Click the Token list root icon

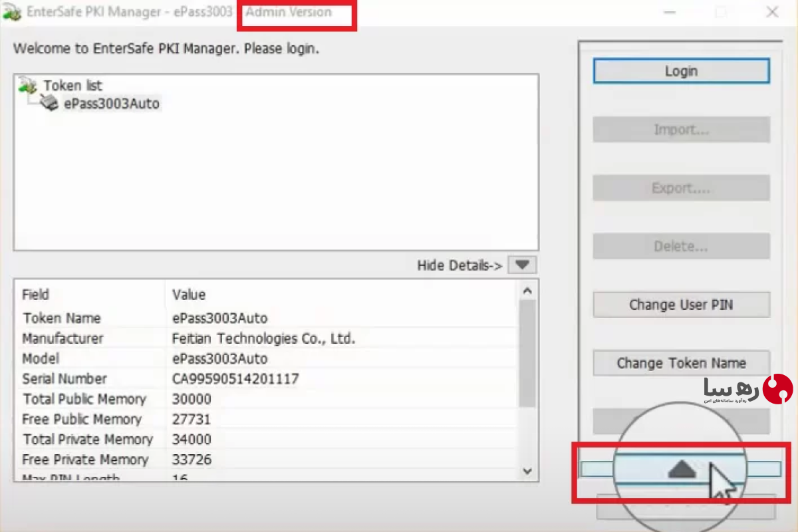(x=29, y=84)
